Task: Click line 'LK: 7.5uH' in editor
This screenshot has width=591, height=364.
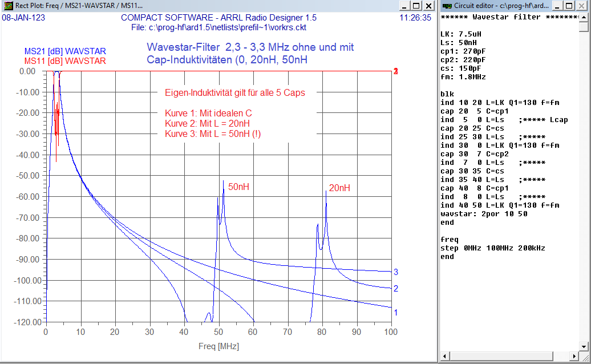Action: (x=460, y=34)
